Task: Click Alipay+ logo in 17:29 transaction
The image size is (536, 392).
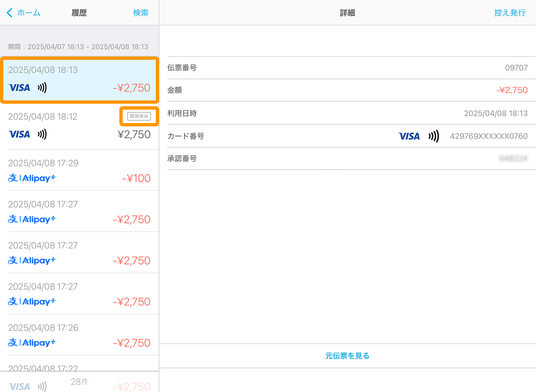Action: tap(32, 178)
